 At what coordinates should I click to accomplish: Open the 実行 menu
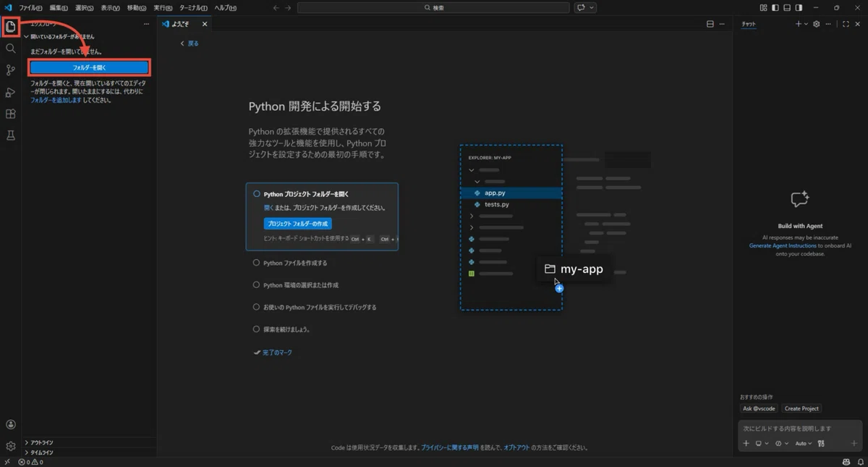162,7
